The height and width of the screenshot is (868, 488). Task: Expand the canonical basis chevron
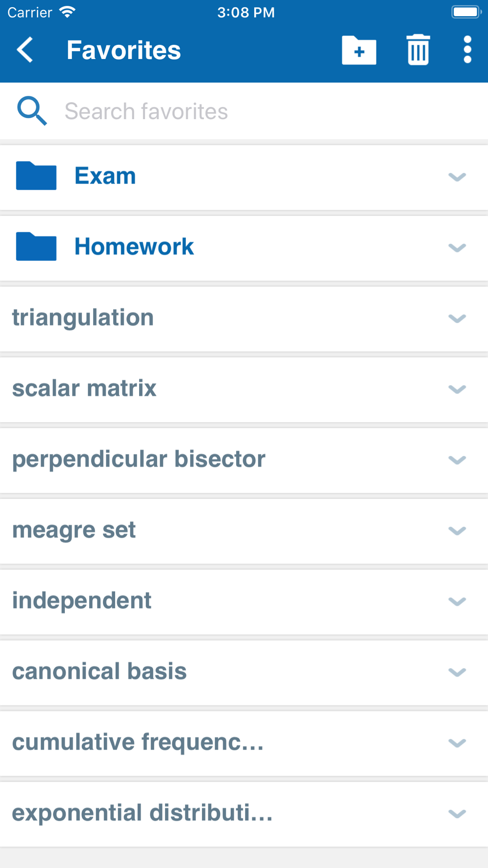pos(457,672)
